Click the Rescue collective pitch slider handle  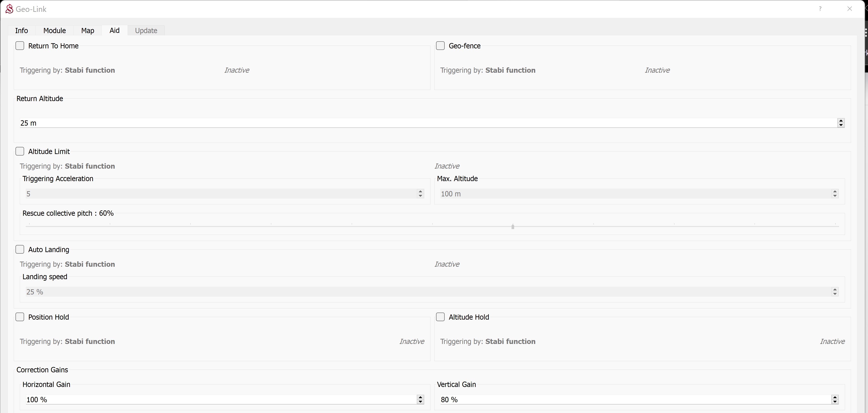[512, 227]
